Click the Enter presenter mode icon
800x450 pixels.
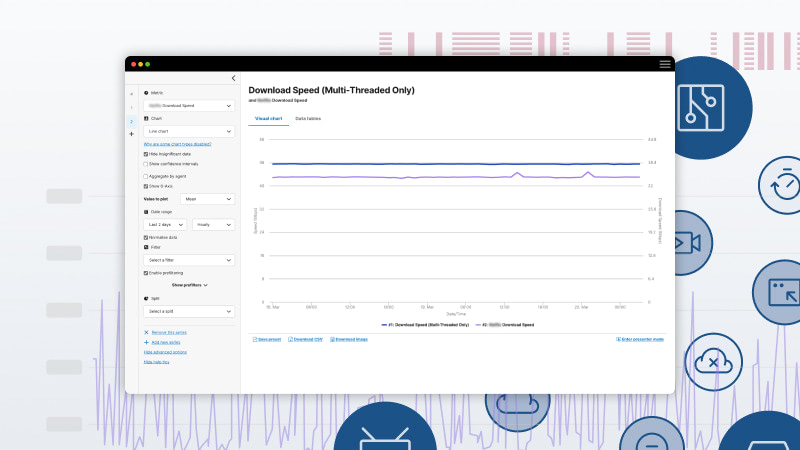coord(619,339)
